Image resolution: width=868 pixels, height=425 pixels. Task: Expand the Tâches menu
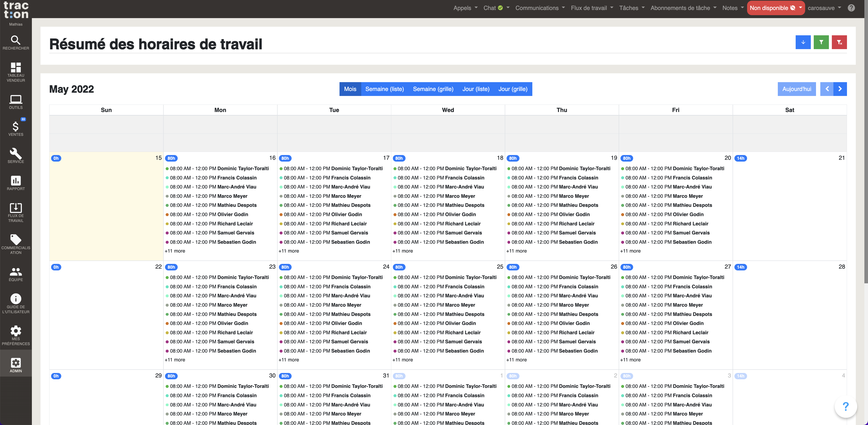coord(632,8)
